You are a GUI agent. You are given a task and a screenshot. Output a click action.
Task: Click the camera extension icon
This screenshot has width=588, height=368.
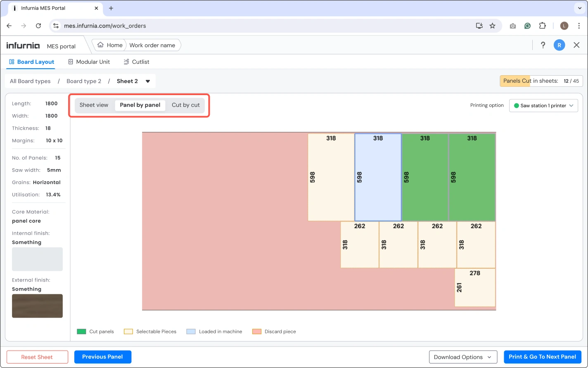point(513,26)
